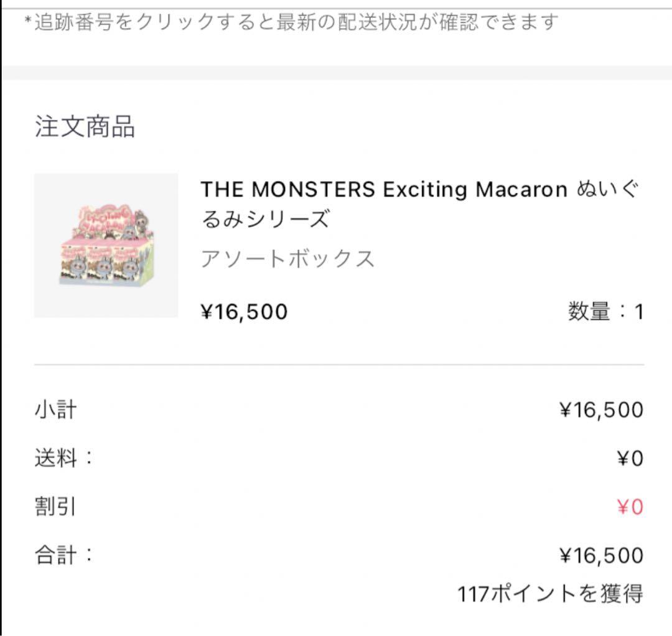Click the red discount ¥0 value
672x636 pixels.
(630, 507)
